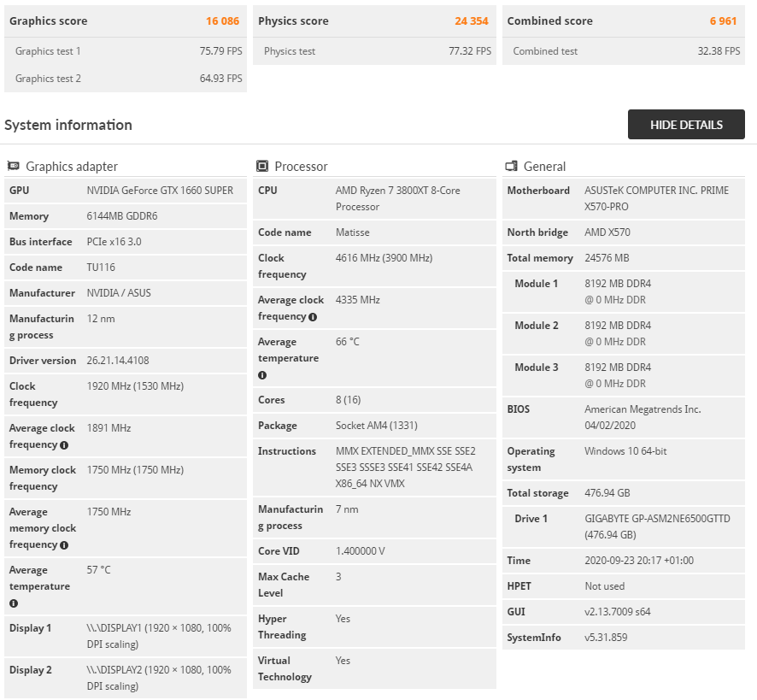Screen dimensions: 757x700
Task: Click HPET value Not used
Action: (x=604, y=586)
